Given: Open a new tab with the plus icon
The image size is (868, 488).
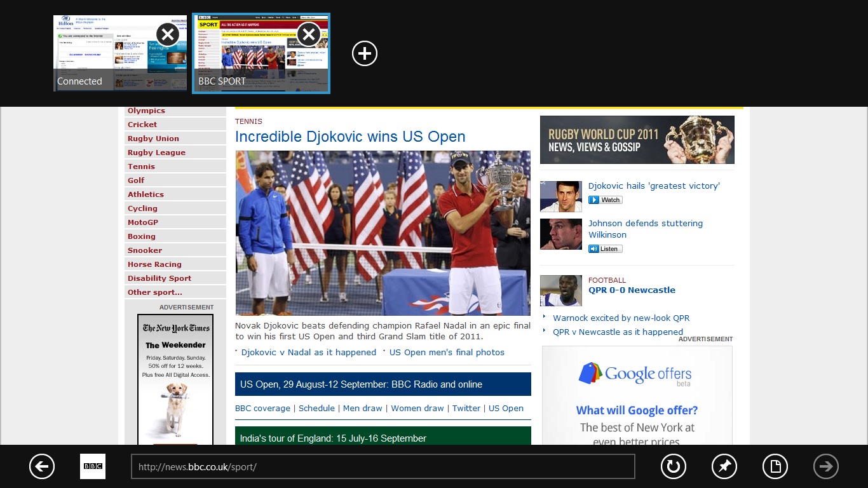Looking at the screenshot, I should pos(365,53).
